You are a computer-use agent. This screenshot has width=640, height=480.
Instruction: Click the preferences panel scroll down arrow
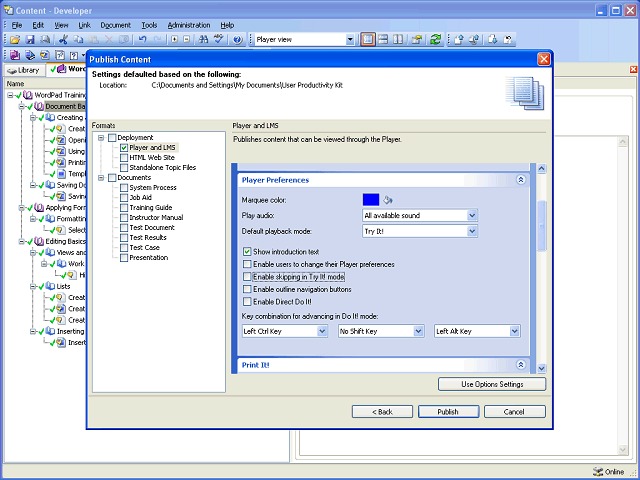click(x=541, y=368)
